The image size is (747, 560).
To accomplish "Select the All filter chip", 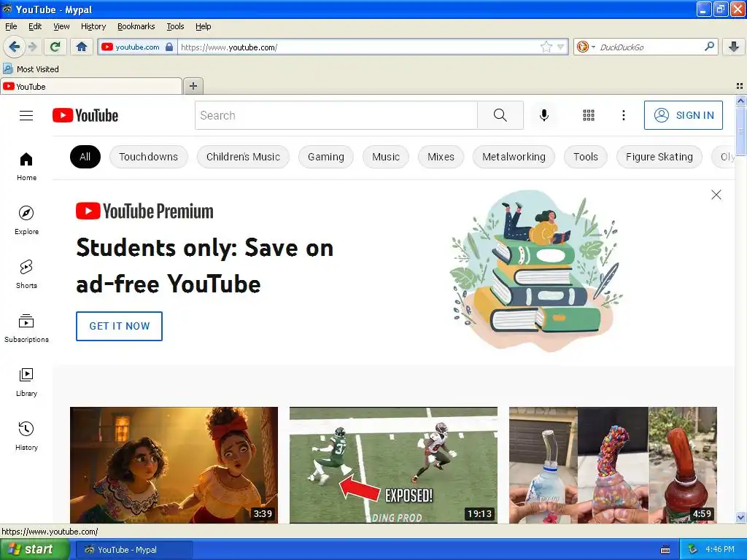I will coord(85,157).
